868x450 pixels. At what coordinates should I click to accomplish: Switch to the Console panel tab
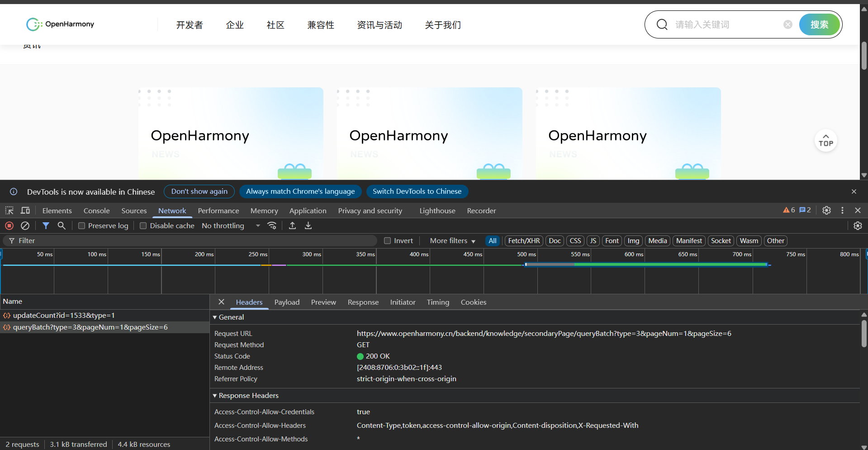(x=96, y=211)
